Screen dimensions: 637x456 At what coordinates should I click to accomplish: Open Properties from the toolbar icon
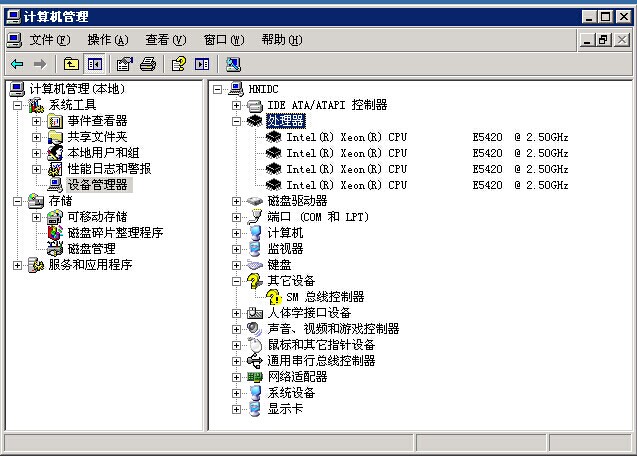tap(124, 64)
